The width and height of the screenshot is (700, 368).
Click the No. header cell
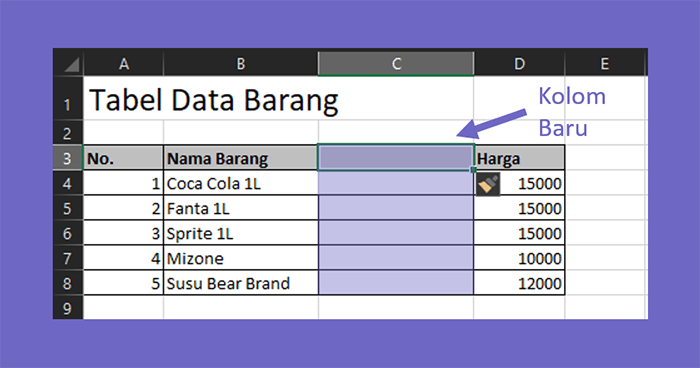[123, 158]
